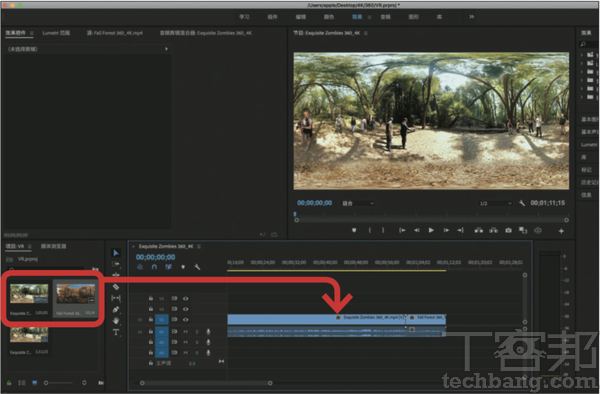Toggle lock on A1 track
Screen dimensions: 600x394
tap(151, 332)
